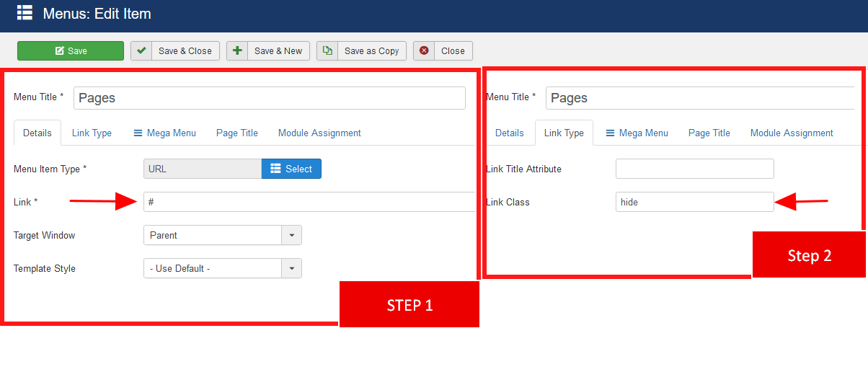Click the empty Link Title Attribute field
868x372 pixels.
695,169
